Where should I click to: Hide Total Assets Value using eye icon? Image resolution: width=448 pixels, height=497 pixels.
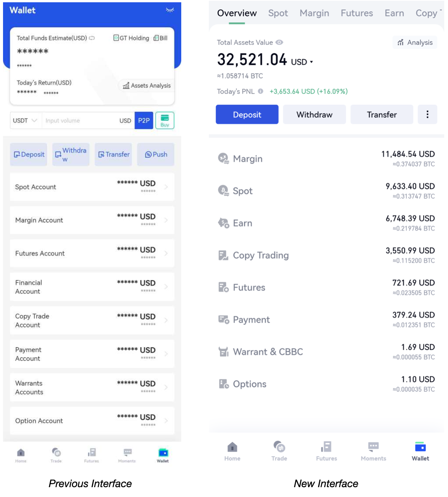279,42
